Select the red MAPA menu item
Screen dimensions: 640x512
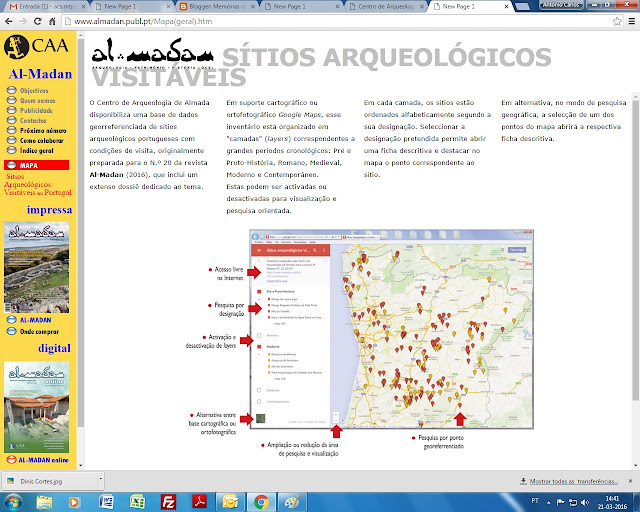tap(36, 165)
